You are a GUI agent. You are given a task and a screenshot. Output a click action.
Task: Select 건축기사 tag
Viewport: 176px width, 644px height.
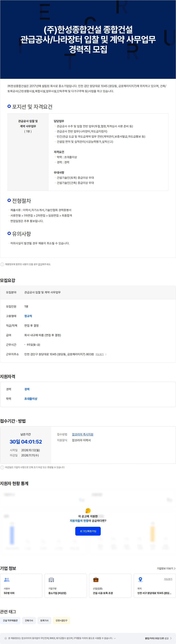29,620
